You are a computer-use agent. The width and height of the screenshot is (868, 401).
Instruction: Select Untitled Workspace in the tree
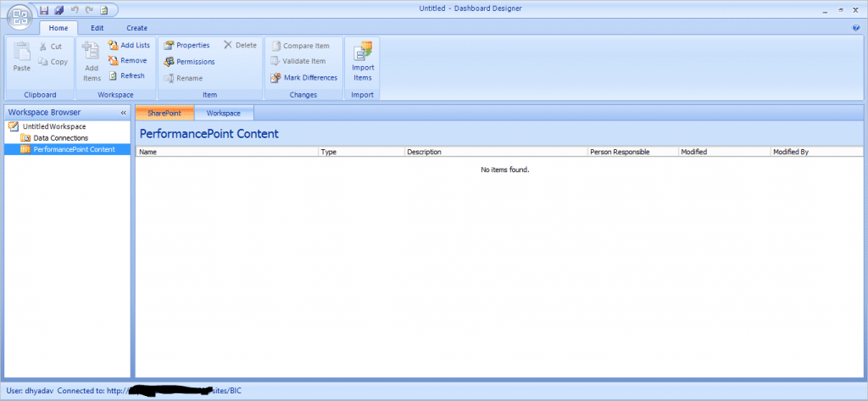point(48,126)
